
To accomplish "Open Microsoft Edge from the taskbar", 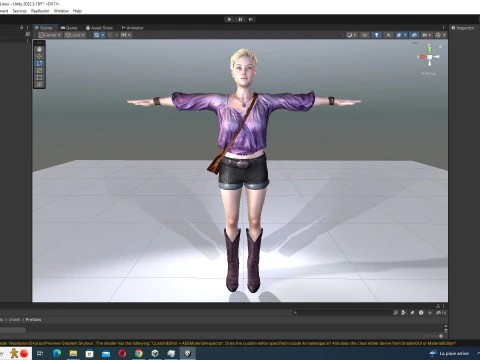I will click(x=57, y=353).
